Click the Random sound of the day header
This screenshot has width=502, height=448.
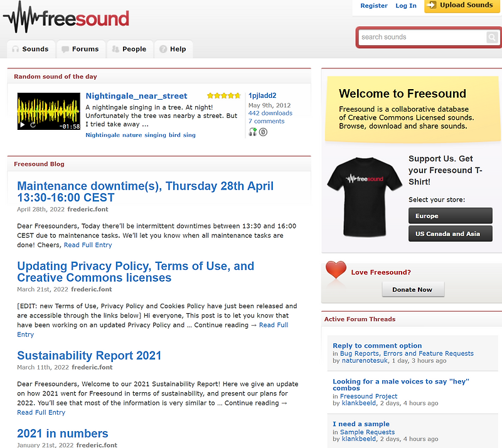[55, 77]
